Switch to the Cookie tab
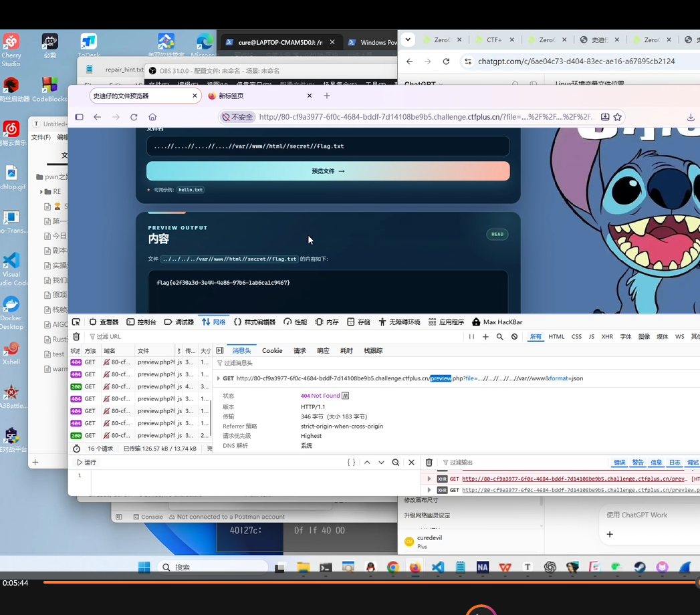This screenshot has width=700, height=615. click(272, 351)
